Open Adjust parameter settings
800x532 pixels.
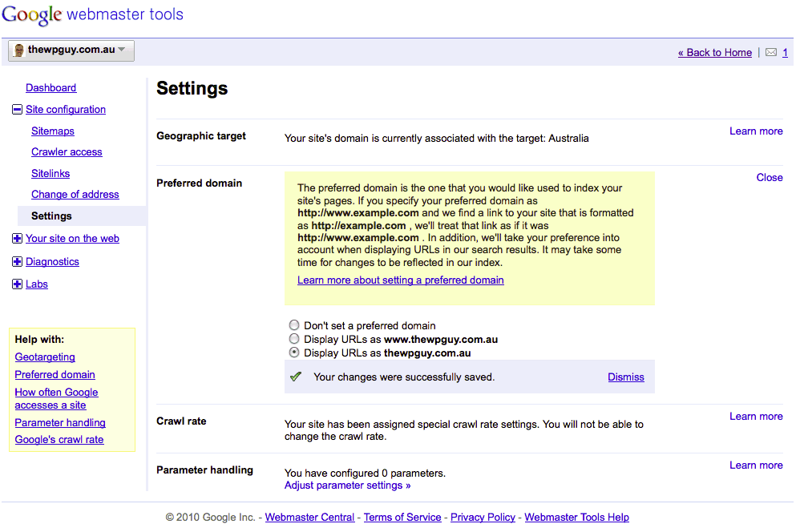click(347, 485)
